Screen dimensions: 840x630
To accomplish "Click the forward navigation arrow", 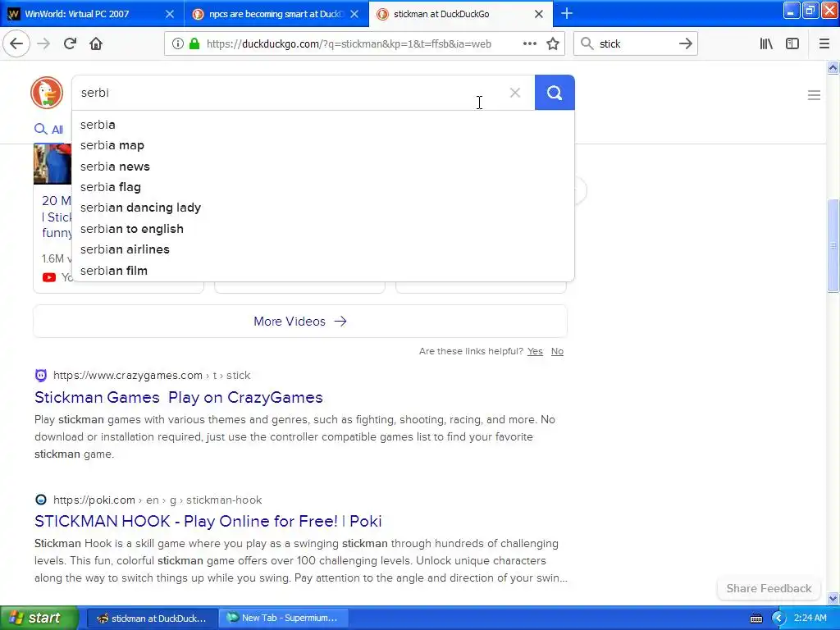I will click(43, 44).
